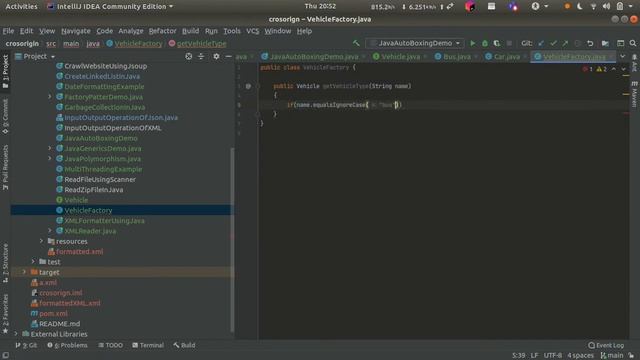
Task: Select pom.xml in project tree
Action: [x=53, y=313]
